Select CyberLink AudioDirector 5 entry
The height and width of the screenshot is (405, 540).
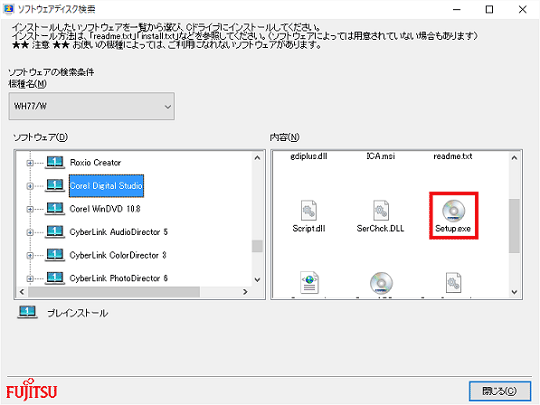[x=118, y=232]
